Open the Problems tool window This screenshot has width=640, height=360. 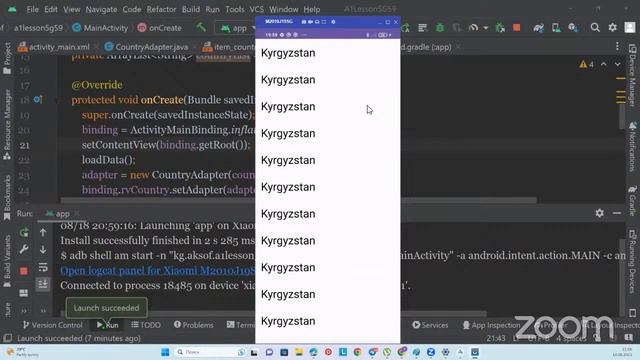click(193, 325)
